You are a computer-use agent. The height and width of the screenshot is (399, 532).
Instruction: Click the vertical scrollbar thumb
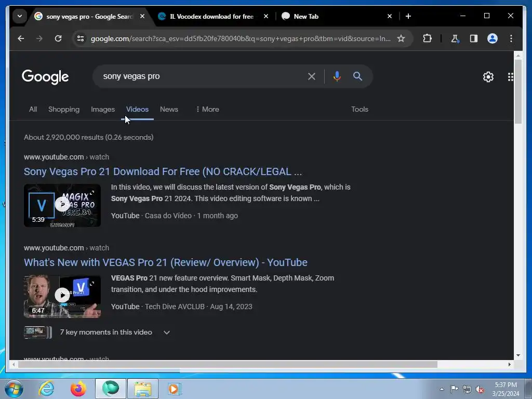pyautogui.click(x=518, y=91)
